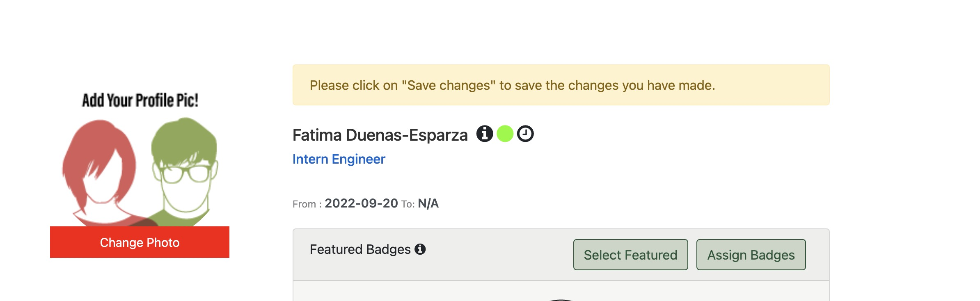This screenshot has height=301, width=980.
Task: Open the clock icon next to the name
Action: click(x=525, y=134)
